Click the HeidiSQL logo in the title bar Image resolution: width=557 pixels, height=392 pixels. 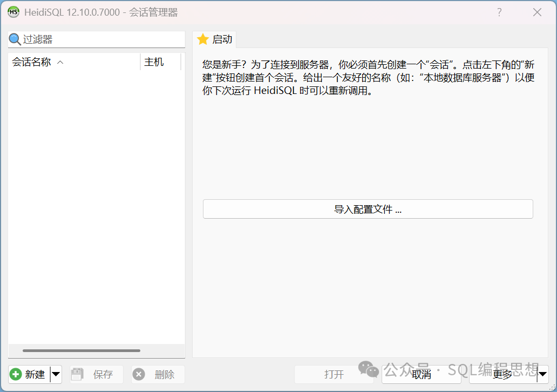(x=13, y=12)
